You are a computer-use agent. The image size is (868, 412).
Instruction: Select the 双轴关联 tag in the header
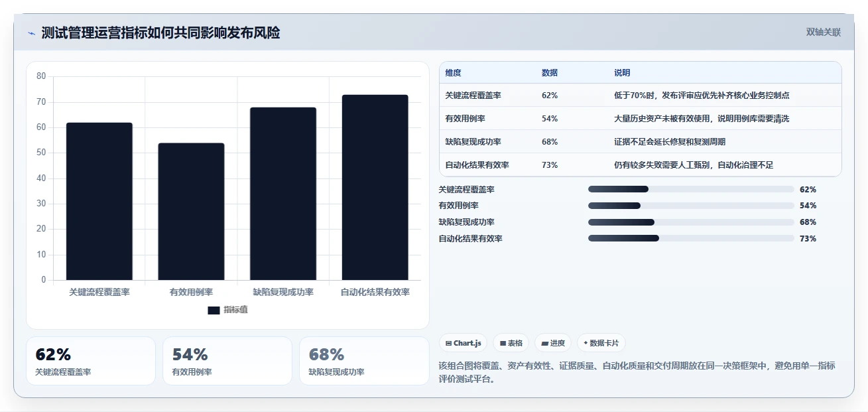point(824,32)
